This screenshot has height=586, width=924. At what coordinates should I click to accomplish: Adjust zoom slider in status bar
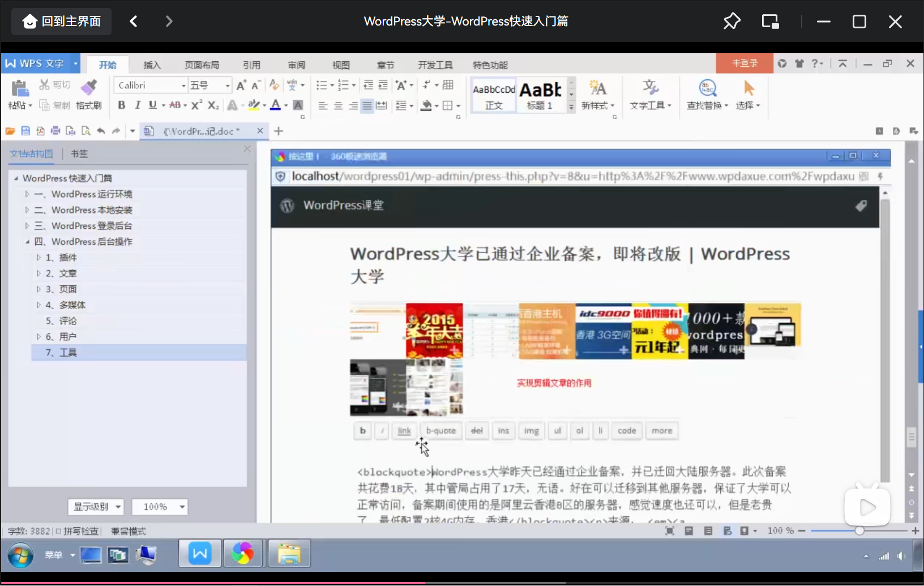click(x=859, y=531)
